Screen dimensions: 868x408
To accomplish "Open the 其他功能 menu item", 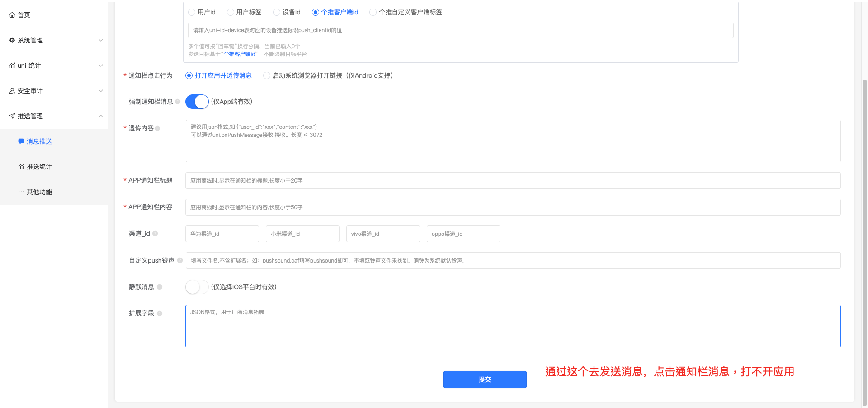I will tap(39, 192).
